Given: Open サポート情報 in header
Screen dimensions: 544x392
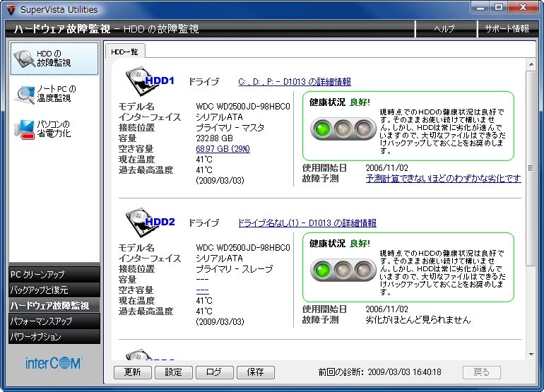Looking at the screenshot, I should pos(507,29).
